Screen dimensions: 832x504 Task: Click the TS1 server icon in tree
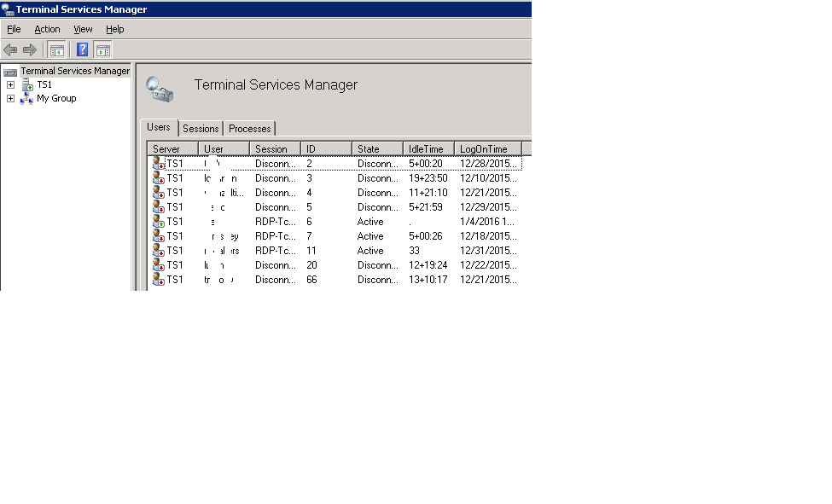[29, 84]
